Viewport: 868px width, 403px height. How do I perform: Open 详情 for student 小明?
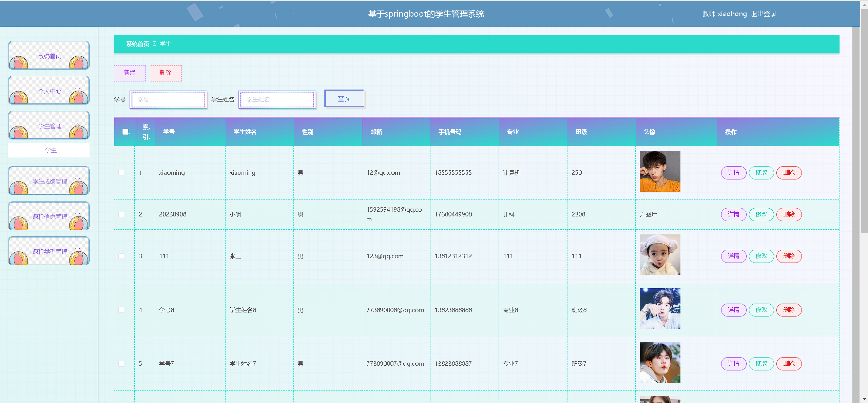click(734, 214)
